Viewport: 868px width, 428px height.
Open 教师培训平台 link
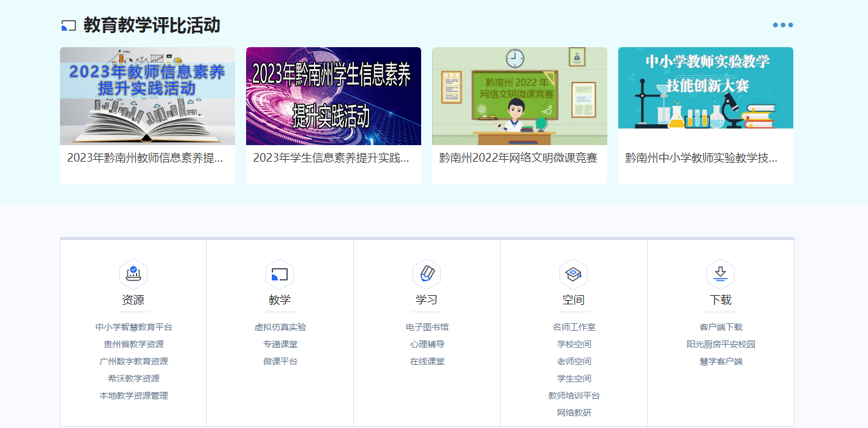(574, 396)
